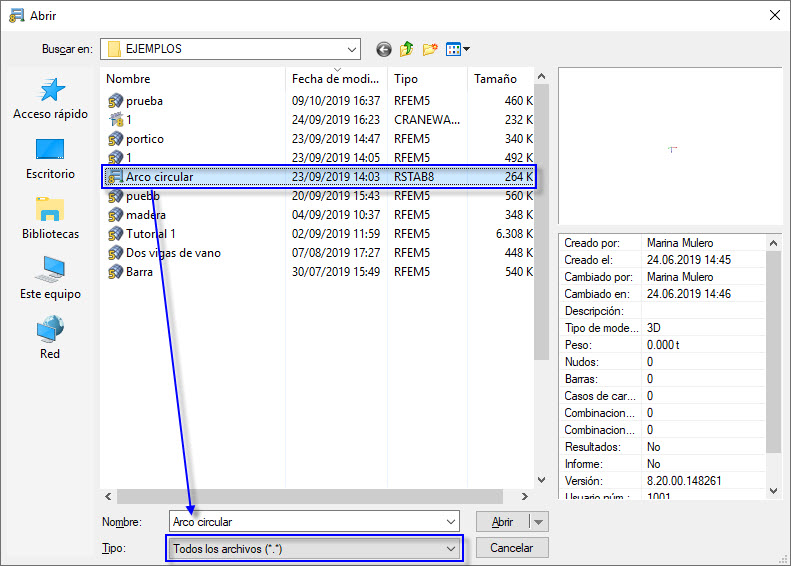Close the Abrir dialog
This screenshot has height=566, width=791.
point(775,16)
